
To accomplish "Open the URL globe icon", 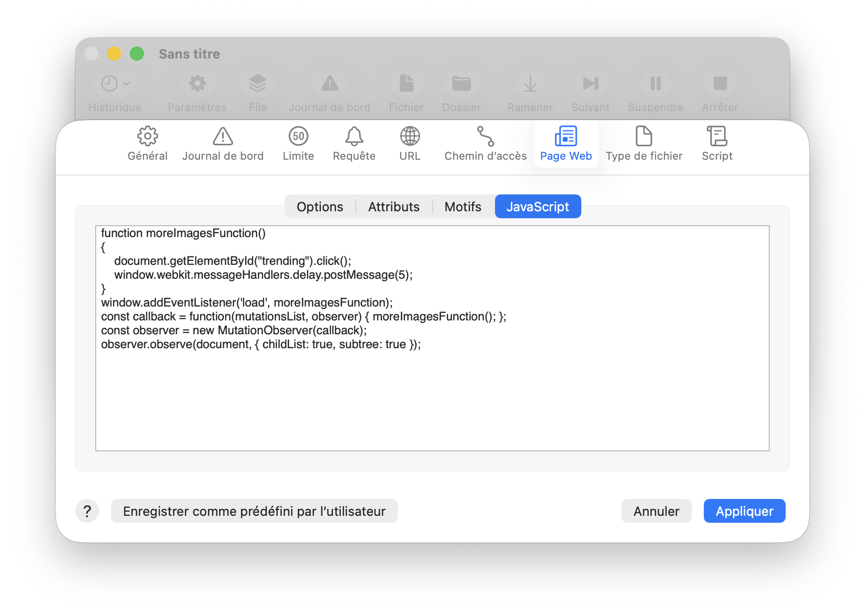I will tap(410, 136).
